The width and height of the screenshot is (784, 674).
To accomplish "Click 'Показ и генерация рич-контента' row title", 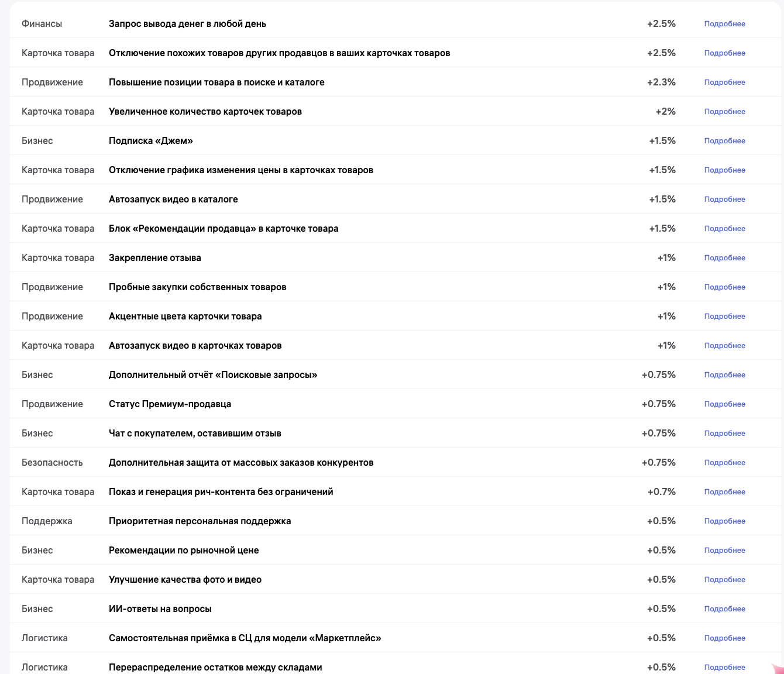I will 221,492.
